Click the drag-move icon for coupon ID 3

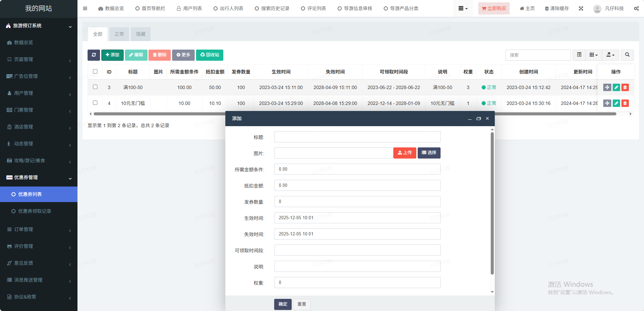(x=607, y=87)
